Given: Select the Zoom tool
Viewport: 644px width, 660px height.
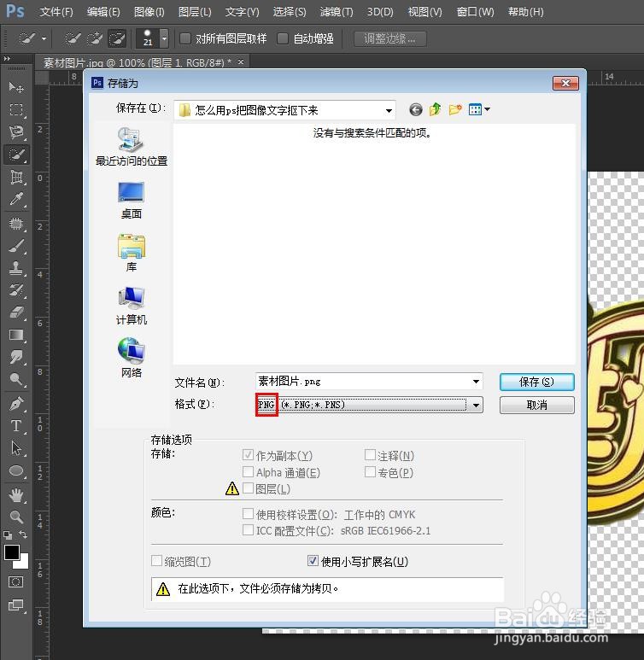Looking at the screenshot, I should pyautogui.click(x=16, y=517).
